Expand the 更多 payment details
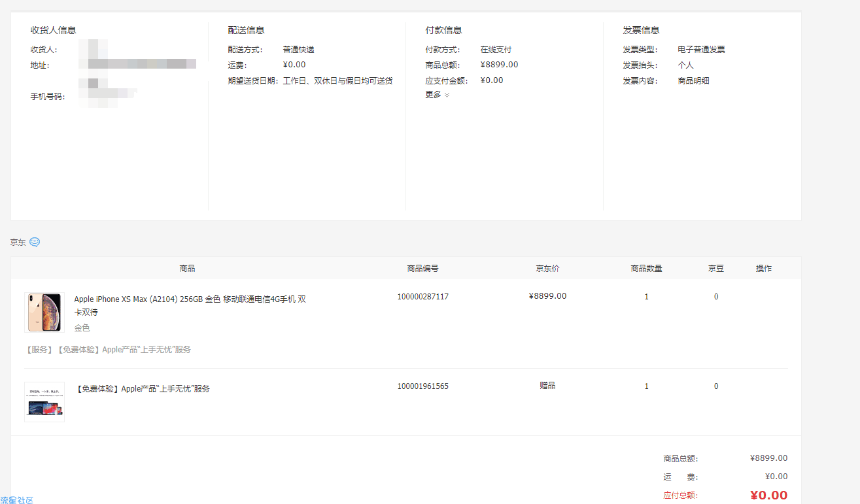Image resolution: width=860 pixels, height=504 pixels. tap(438, 95)
